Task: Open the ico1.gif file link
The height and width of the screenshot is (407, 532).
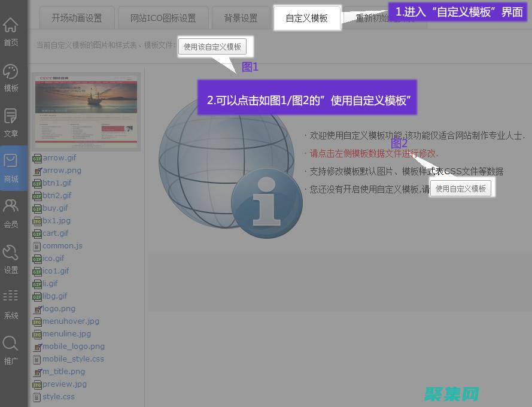Action: 56,271
